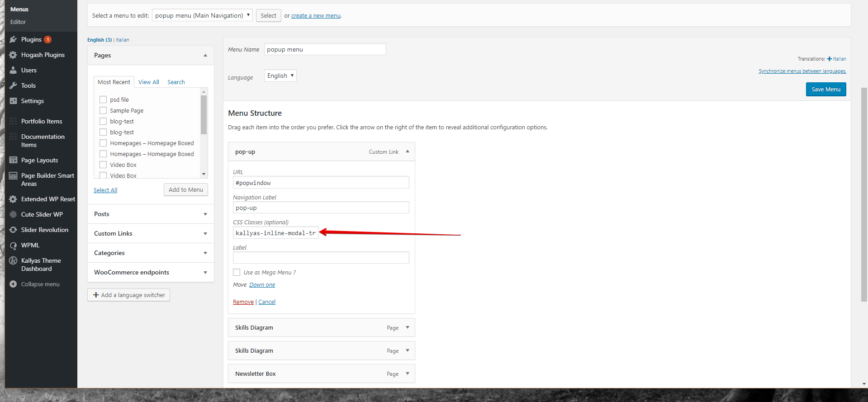Image resolution: width=868 pixels, height=402 pixels.
Task: Expand the WooCommerce endpoints panel
Action: point(205,272)
